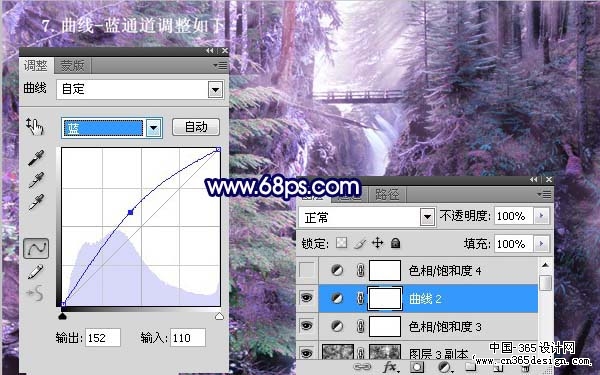
Task: Click the lock position move icon
Action: pos(377,243)
